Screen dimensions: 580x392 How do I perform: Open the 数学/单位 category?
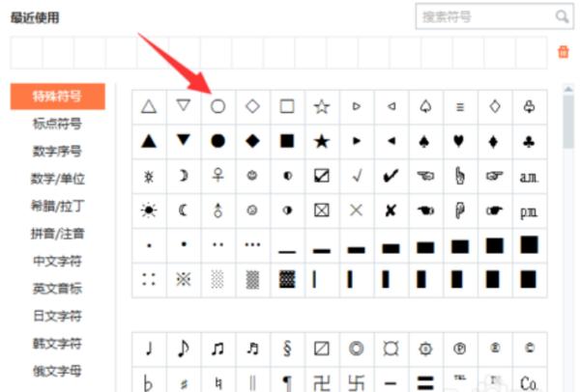(57, 179)
